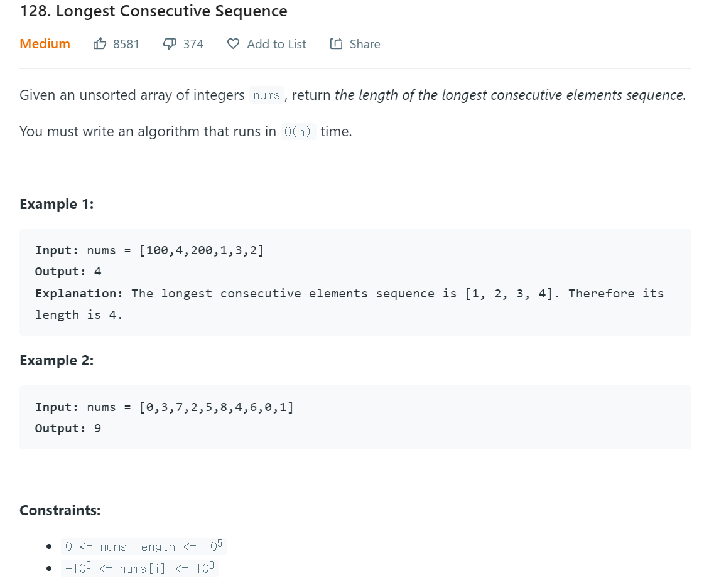This screenshot has width=709, height=588.
Task: Click the inline nums code snippet
Action: coord(266,95)
